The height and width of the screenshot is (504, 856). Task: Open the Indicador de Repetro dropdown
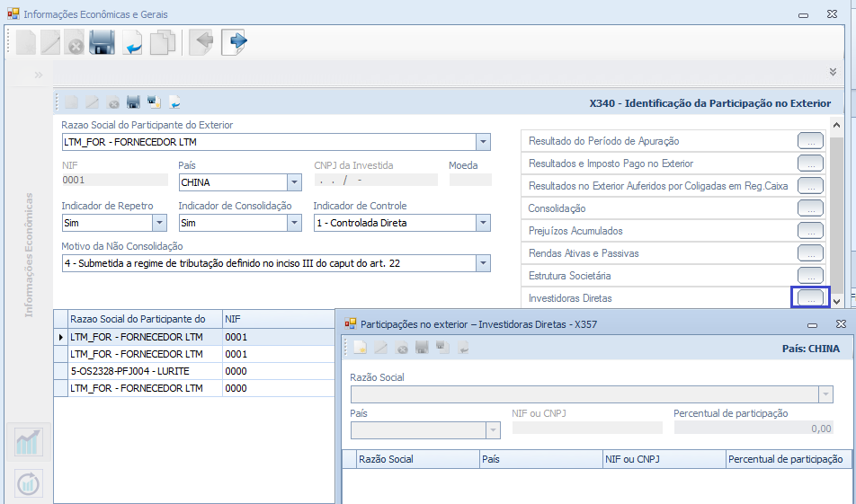point(159,223)
